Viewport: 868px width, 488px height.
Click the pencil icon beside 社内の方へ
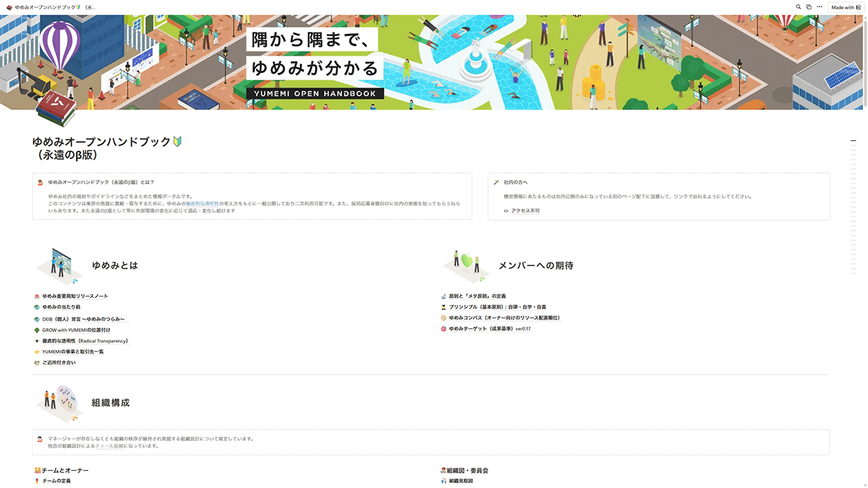click(x=496, y=182)
